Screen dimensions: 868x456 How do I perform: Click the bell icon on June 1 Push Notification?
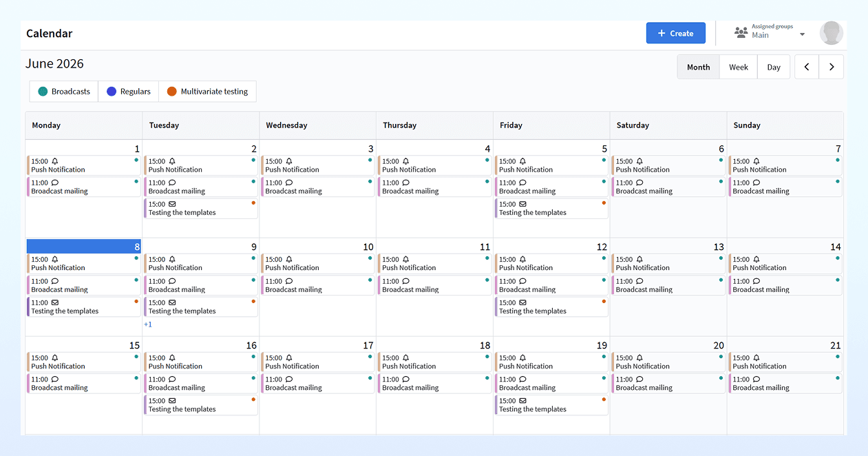(x=55, y=161)
